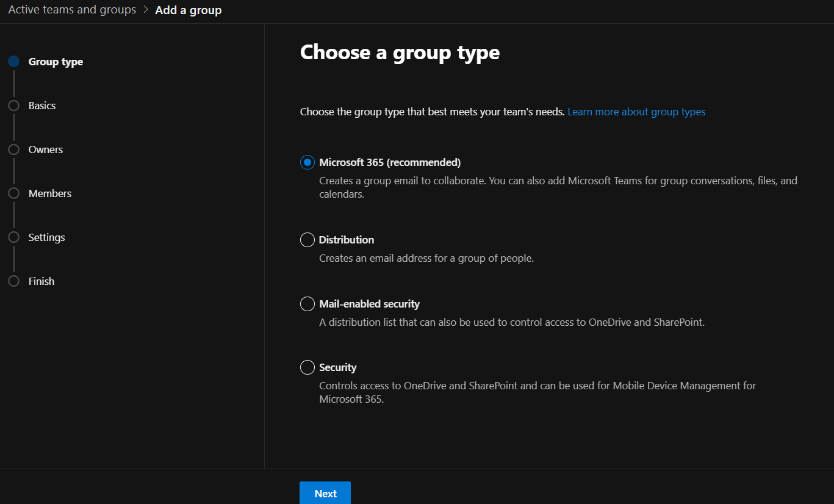Image resolution: width=834 pixels, height=504 pixels.
Task: Open the Owners step
Action: [x=46, y=149]
